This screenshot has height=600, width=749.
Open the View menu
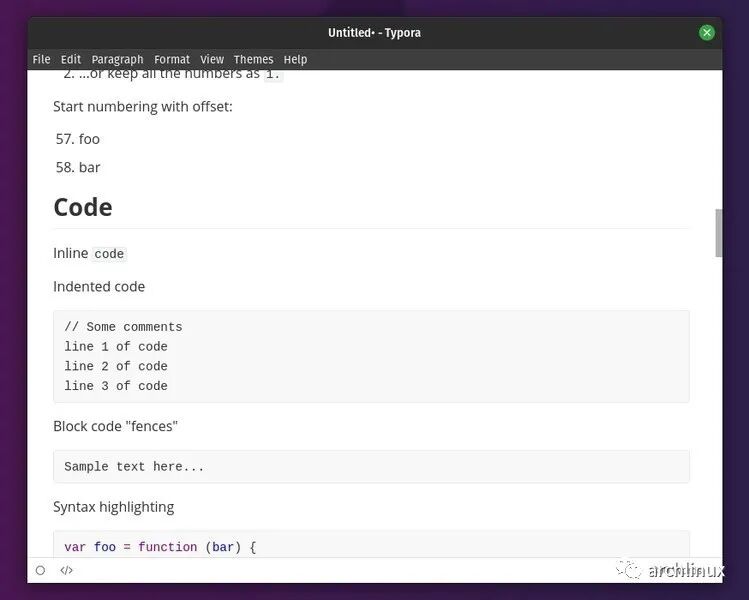coord(212,59)
